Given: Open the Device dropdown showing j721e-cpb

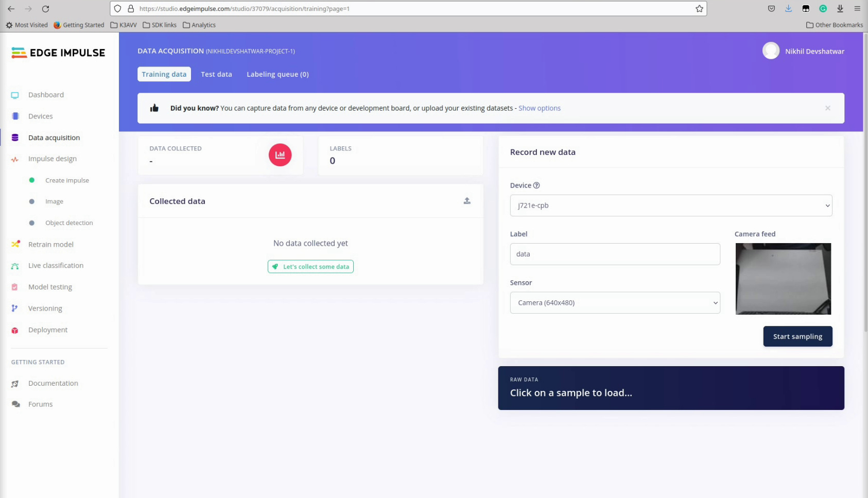Looking at the screenshot, I should [671, 205].
